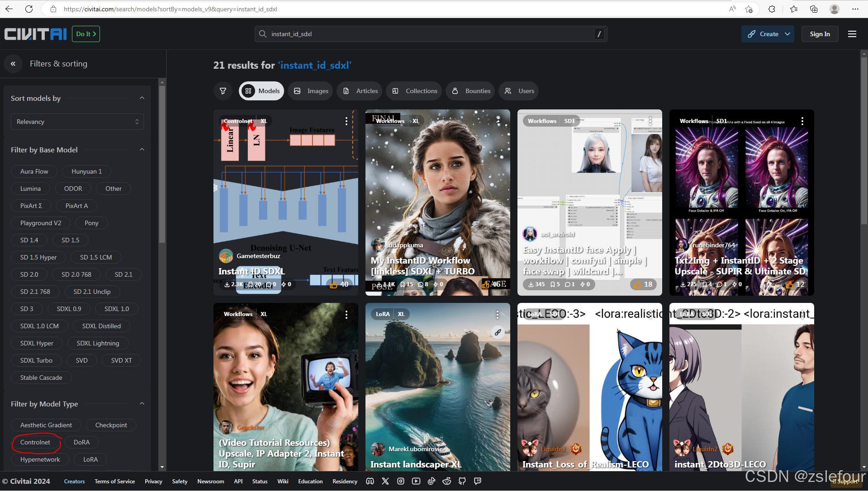The image size is (868, 491).
Task: Open the My InstantID Workflow SDXL card
Action: (437, 203)
